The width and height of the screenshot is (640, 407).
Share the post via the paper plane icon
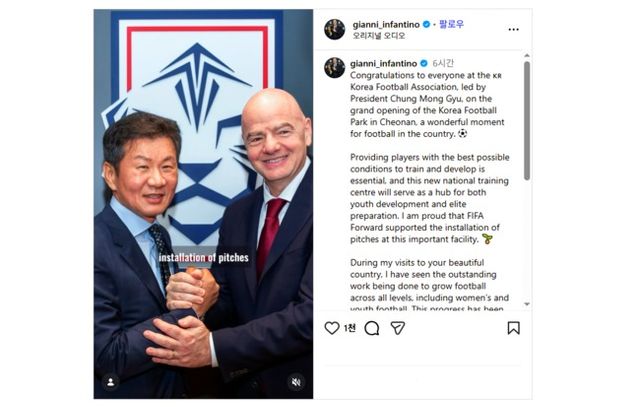click(x=398, y=328)
